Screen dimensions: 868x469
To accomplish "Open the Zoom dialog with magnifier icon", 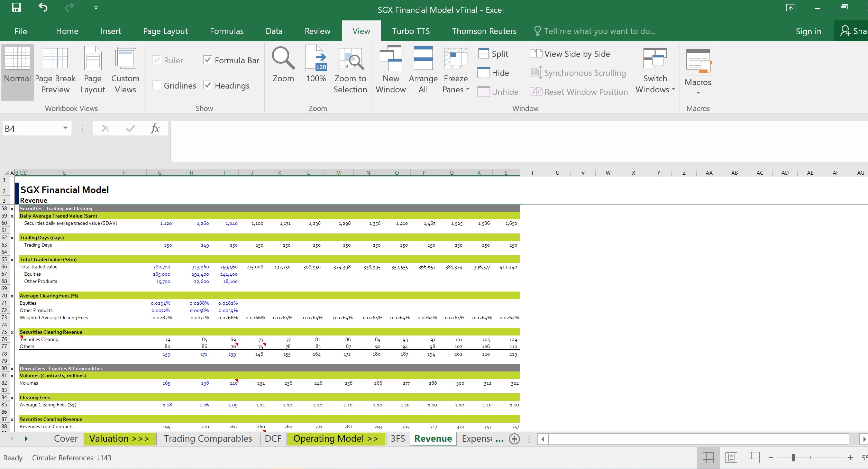I will click(283, 65).
